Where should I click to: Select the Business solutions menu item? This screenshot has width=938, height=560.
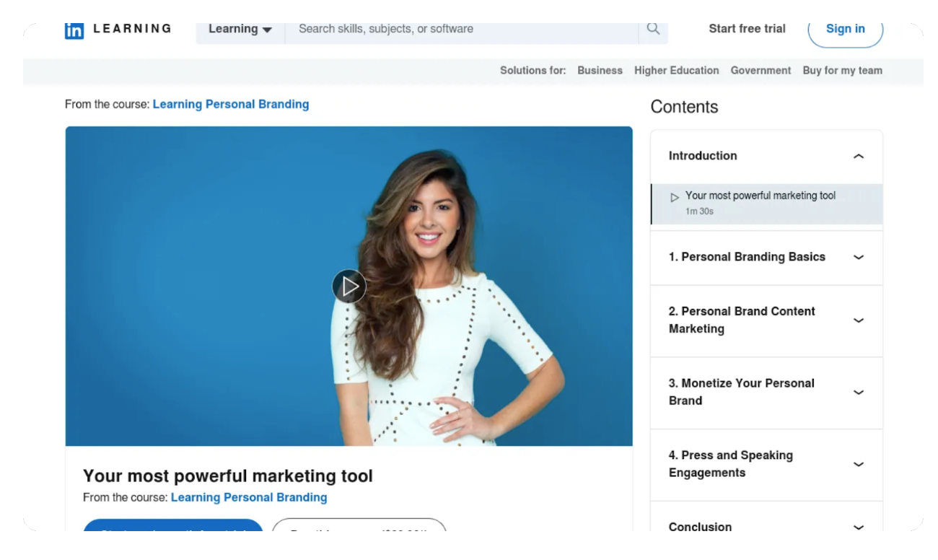pos(600,70)
